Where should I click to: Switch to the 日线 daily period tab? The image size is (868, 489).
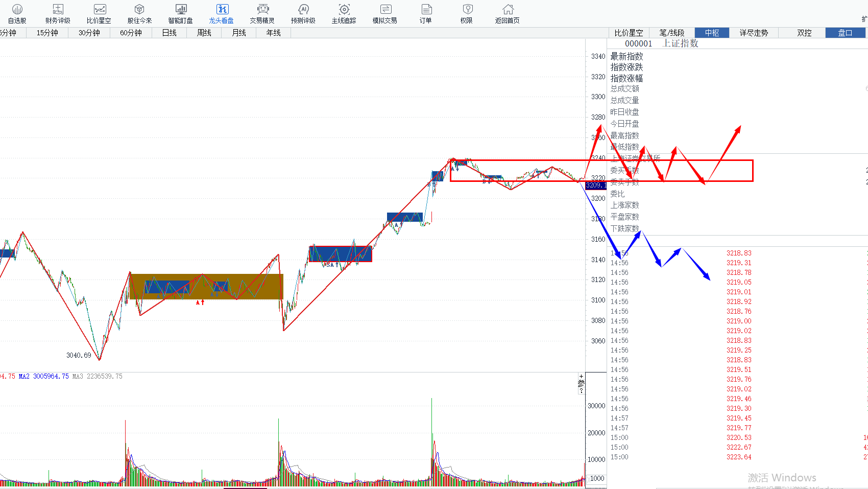coord(169,33)
